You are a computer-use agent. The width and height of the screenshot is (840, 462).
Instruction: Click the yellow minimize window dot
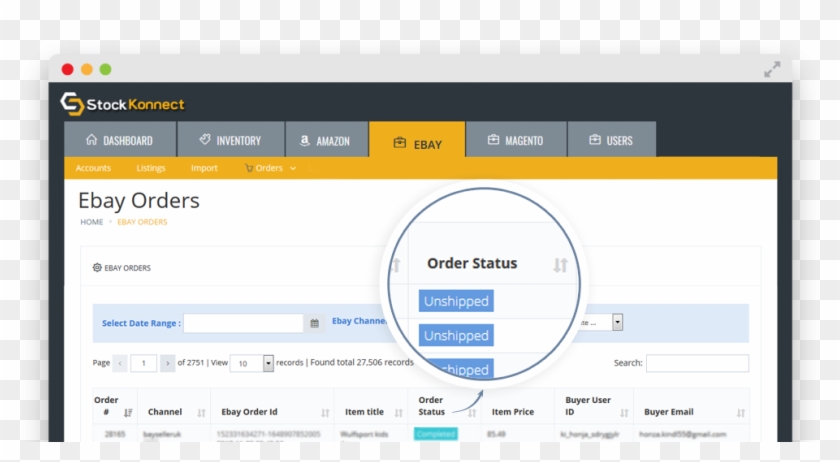[87, 69]
